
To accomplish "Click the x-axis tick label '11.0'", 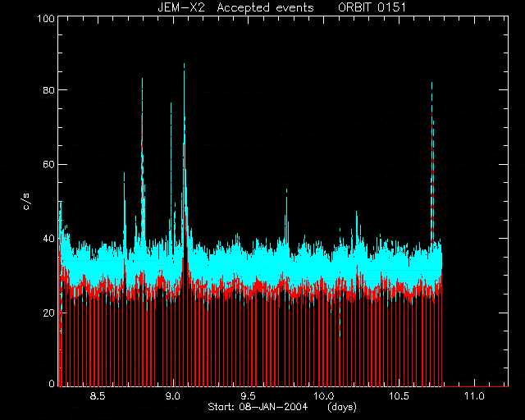I will (x=474, y=396).
